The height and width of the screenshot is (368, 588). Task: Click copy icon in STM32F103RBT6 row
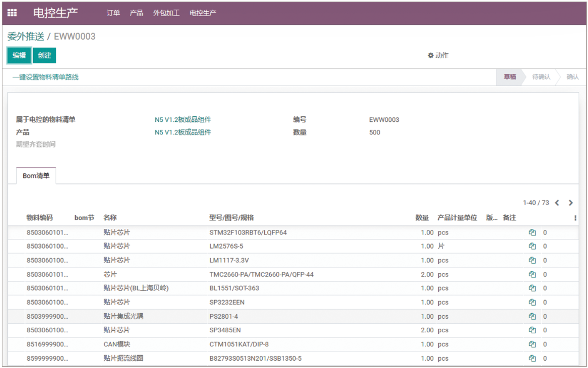(x=532, y=232)
